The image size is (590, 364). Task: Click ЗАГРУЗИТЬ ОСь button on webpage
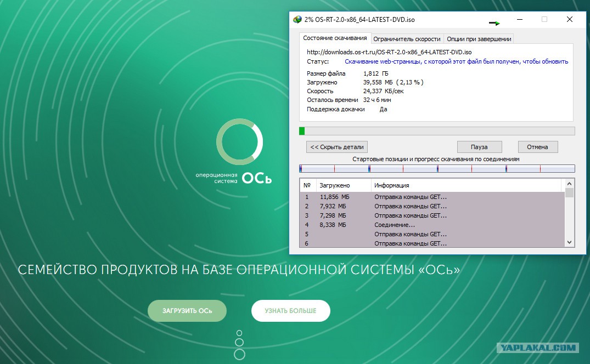[x=187, y=311]
